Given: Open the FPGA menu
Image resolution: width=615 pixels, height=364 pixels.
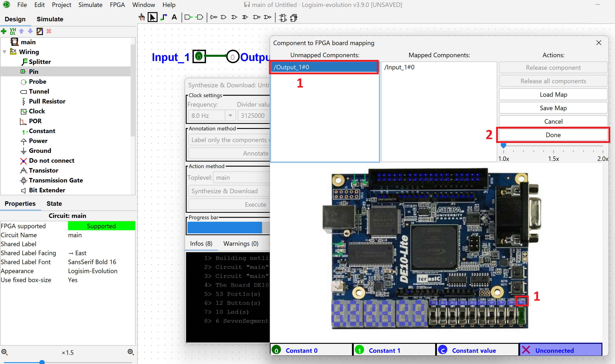Looking at the screenshot, I should [117, 5].
